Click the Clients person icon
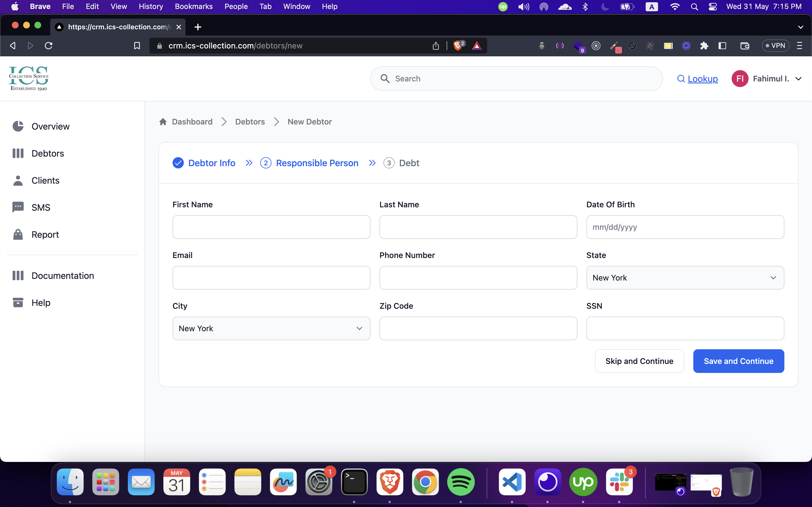This screenshot has height=507, width=812. tap(18, 180)
